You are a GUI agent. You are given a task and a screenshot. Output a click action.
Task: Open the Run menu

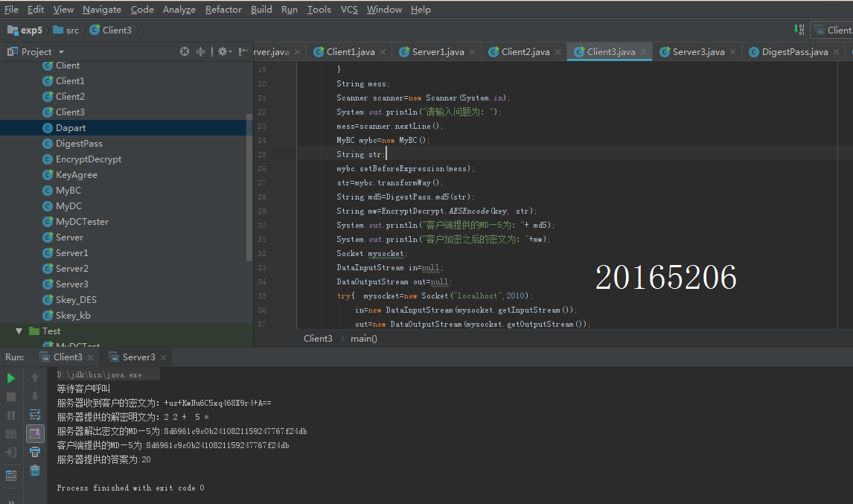(x=290, y=9)
